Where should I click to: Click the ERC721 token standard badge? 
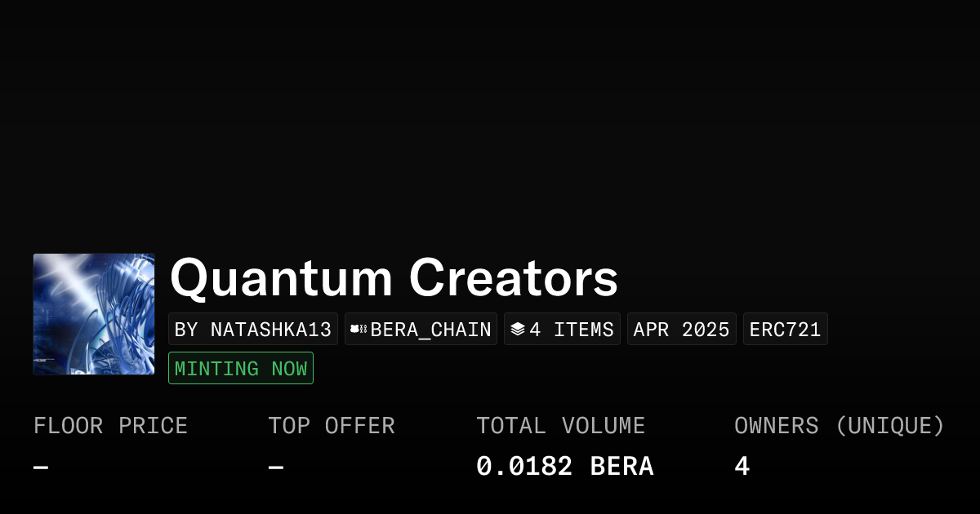pyautogui.click(x=785, y=330)
